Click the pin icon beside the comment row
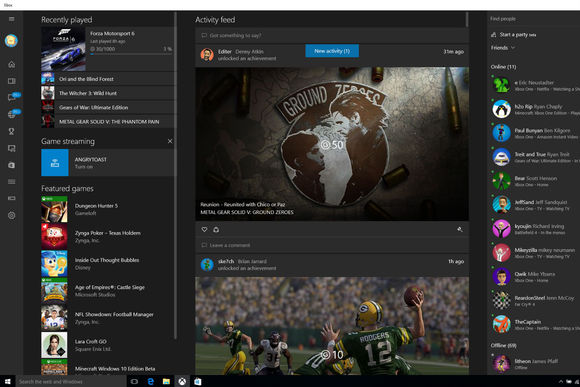 pos(460,230)
